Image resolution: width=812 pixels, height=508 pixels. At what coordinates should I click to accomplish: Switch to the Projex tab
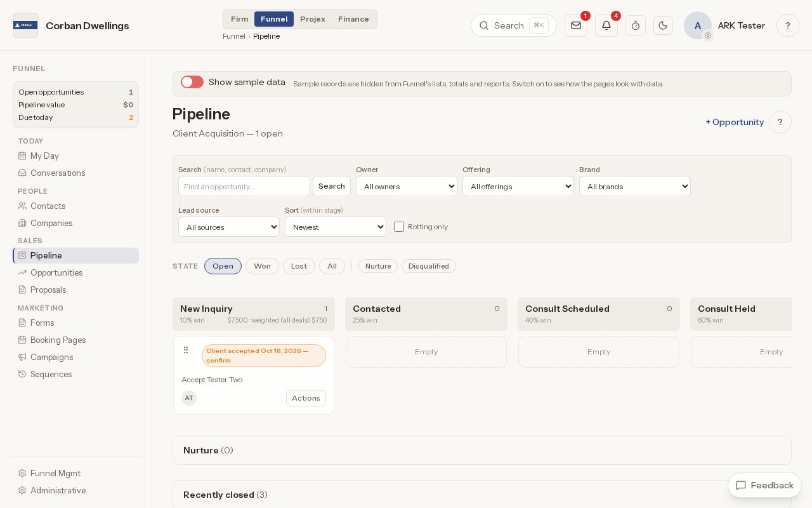pos(313,19)
